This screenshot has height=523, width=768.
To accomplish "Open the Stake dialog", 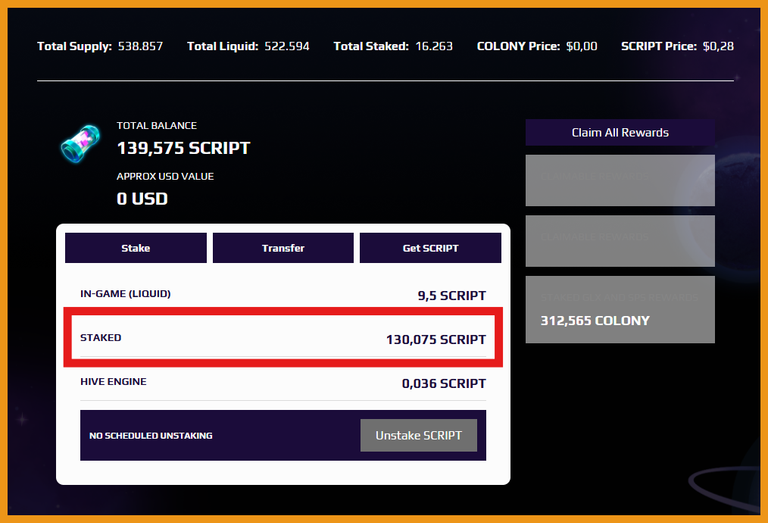I will point(136,248).
